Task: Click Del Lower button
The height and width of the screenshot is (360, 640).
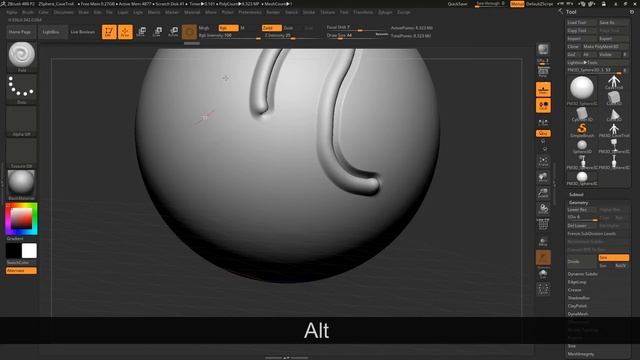Action: pyautogui.click(x=582, y=226)
